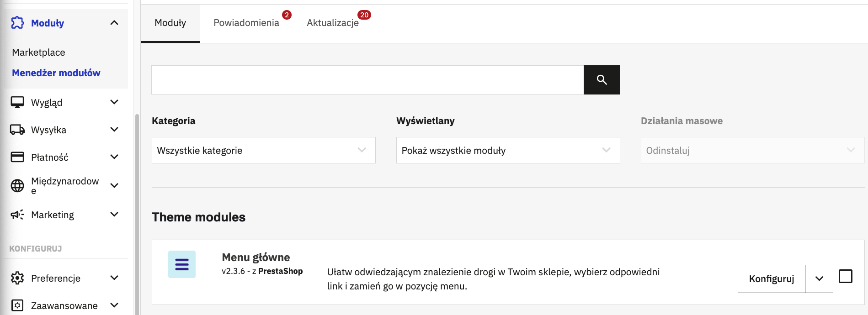Expand the Międzynarodowe submenu chevron
The image size is (868, 315).
pyautogui.click(x=114, y=185)
